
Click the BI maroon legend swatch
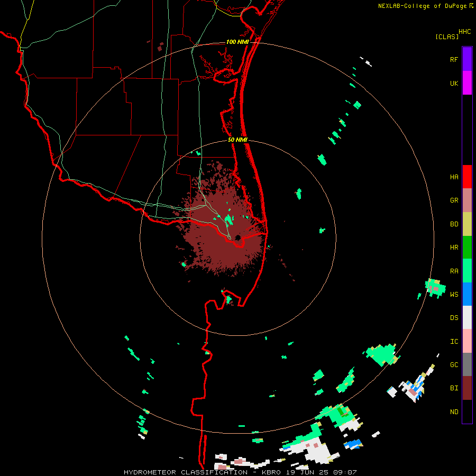[467, 388]
